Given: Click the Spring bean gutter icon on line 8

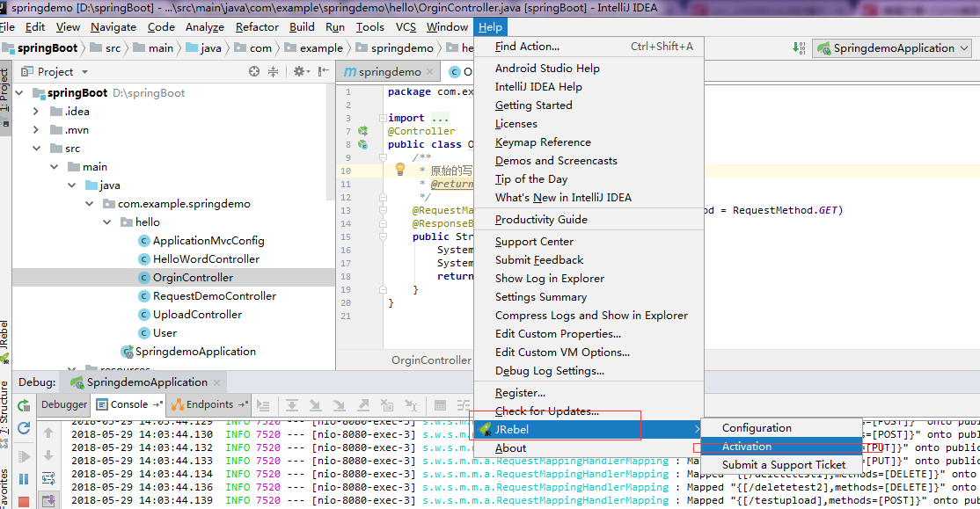Looking at the screenshot, I should 362,144.
